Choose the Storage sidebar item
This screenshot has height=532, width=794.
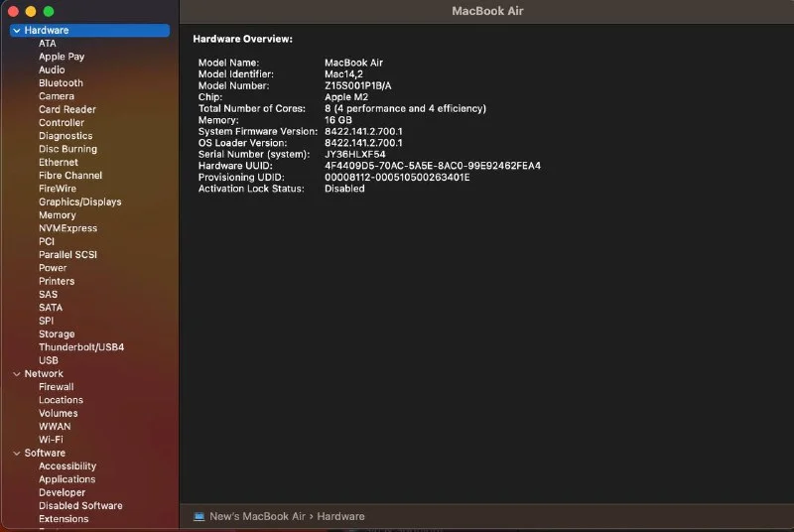pos(57,334)
